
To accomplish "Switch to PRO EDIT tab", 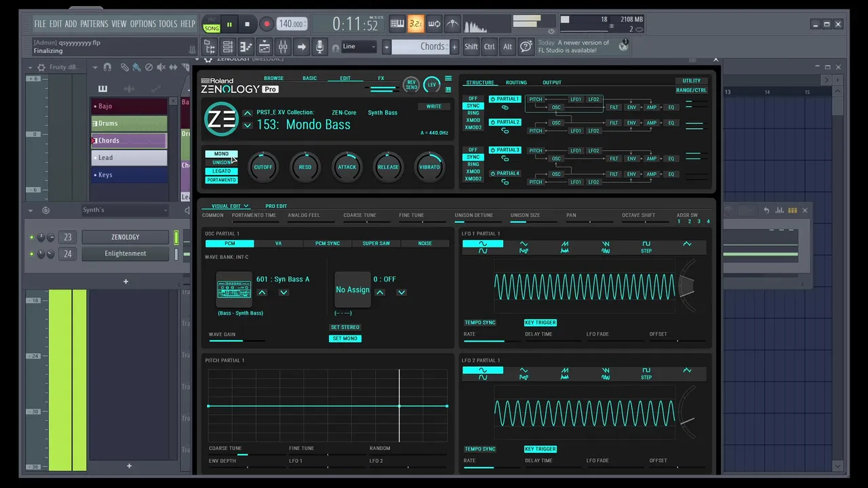I will click(276, 206).
